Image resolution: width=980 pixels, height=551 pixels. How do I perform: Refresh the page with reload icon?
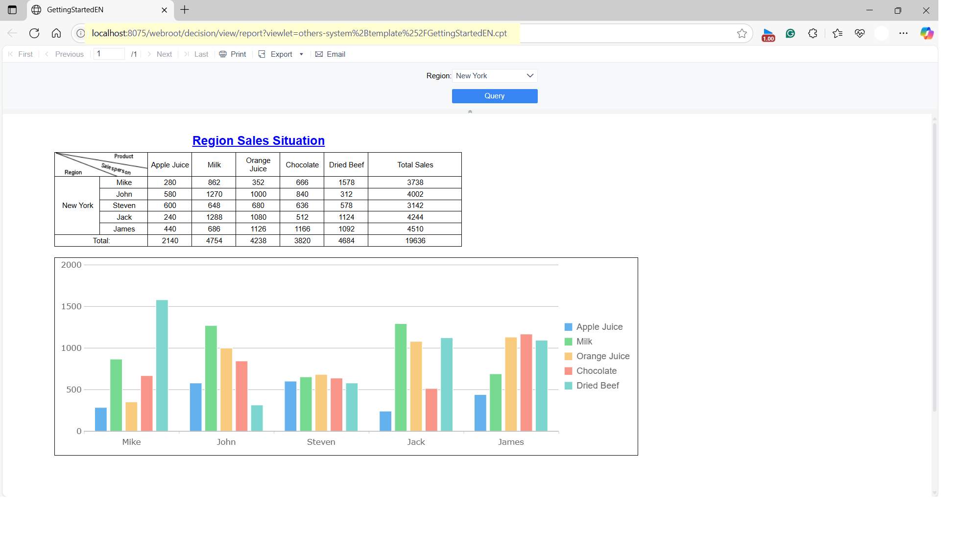point(34,33)
